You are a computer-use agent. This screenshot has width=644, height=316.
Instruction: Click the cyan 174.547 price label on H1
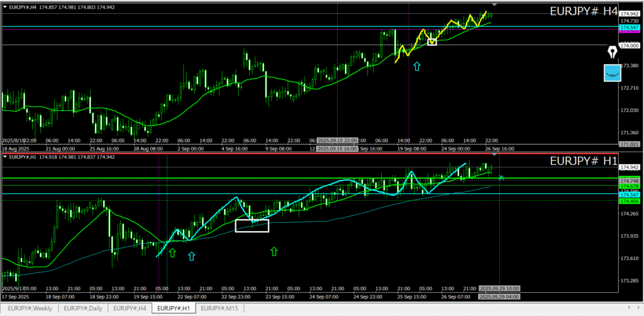coord(628,195)
